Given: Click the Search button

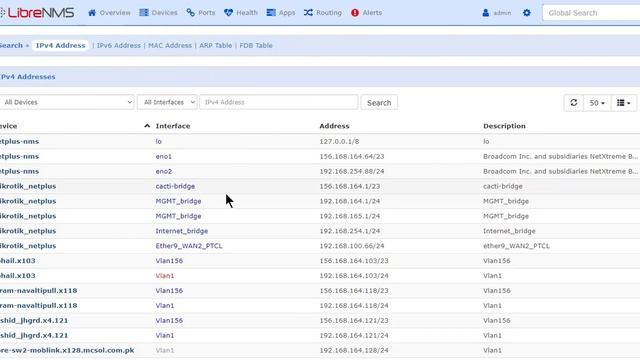Looking at the screenshot, I should click(379, 102).
